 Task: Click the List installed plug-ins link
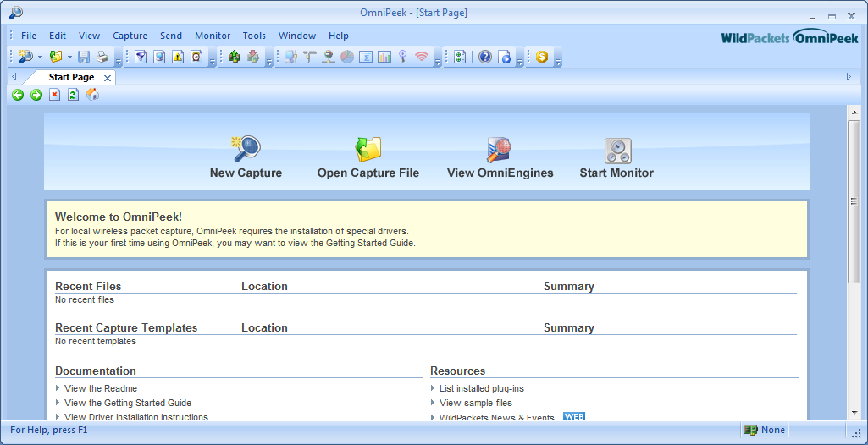(481, 388)
